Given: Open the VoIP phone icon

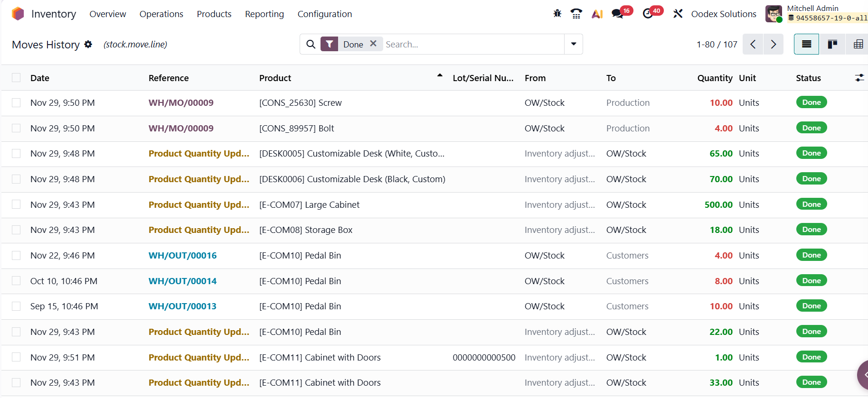Looking at the screenshot, I should point(576,14).
